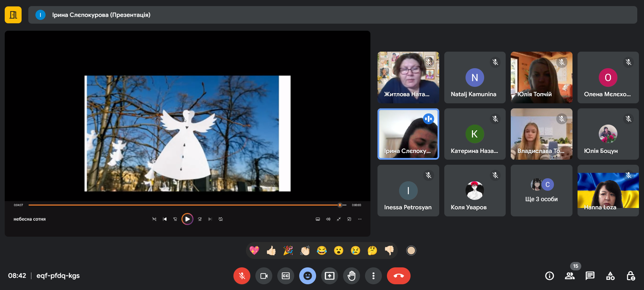Open the emoji skin tone selector
This screenshot has height=290, width=644.
(411, 251)
